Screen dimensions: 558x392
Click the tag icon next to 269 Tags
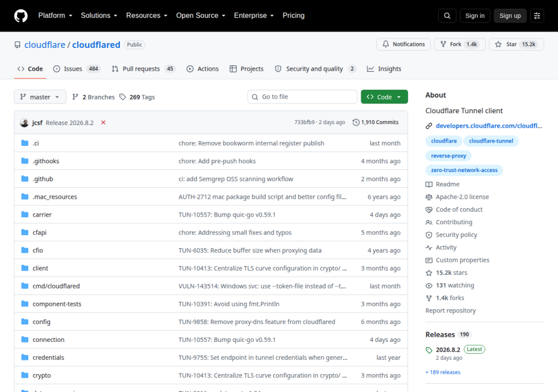point(123,97)
